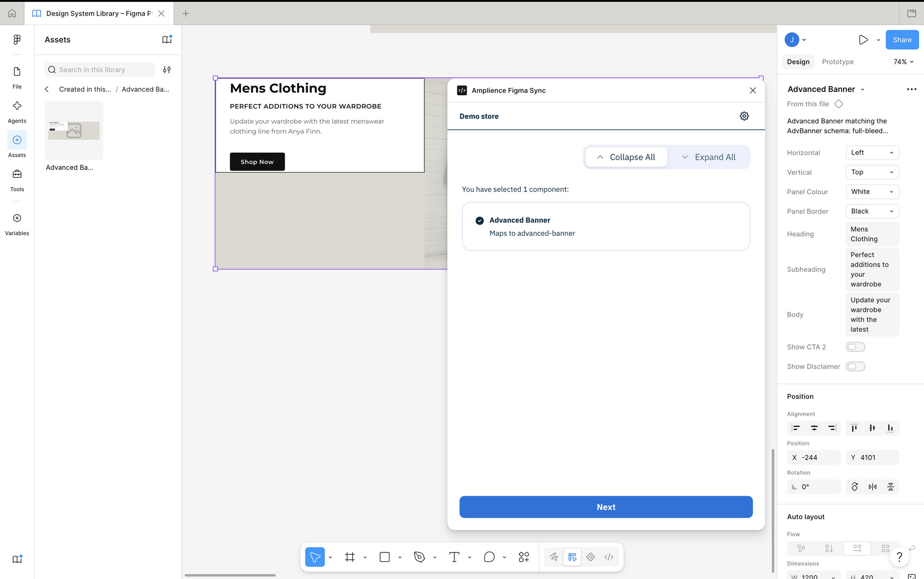
Task: Select the Rectangle shape tool
Action: pos(385,557)
